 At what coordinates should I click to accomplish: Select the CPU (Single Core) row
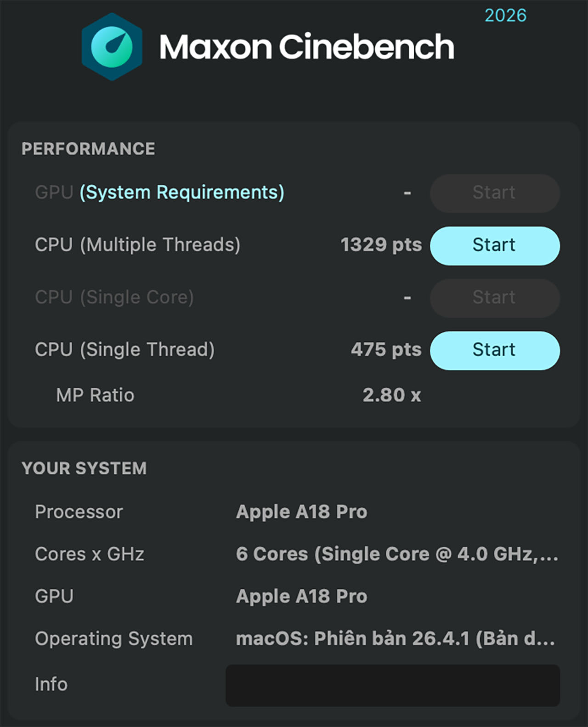[x=114, y=297]
